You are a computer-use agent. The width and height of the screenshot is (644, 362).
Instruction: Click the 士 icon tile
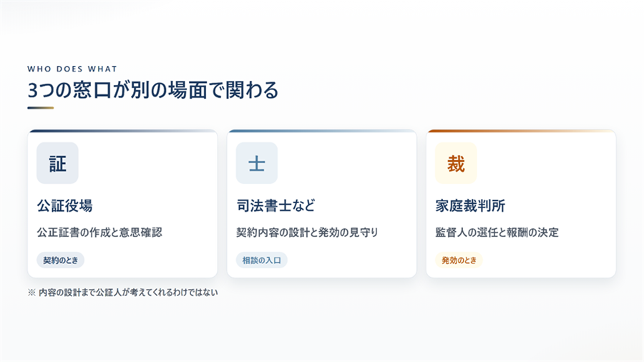pyautogui.click(x=257, y=163)
